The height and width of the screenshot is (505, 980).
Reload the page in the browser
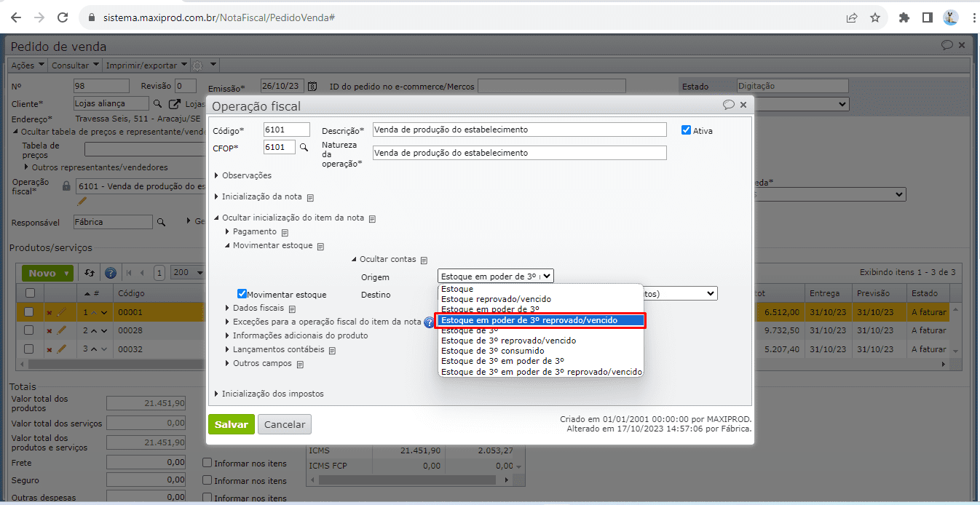63,17
